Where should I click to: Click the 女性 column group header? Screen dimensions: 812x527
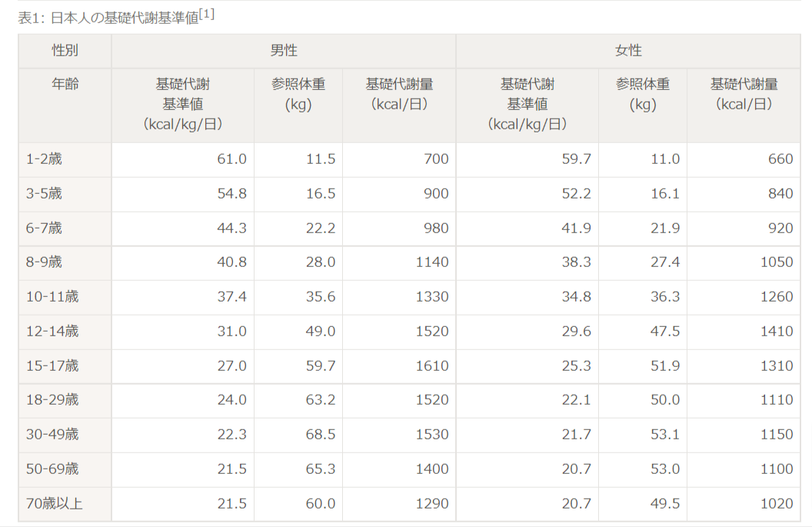click(628, 51)
